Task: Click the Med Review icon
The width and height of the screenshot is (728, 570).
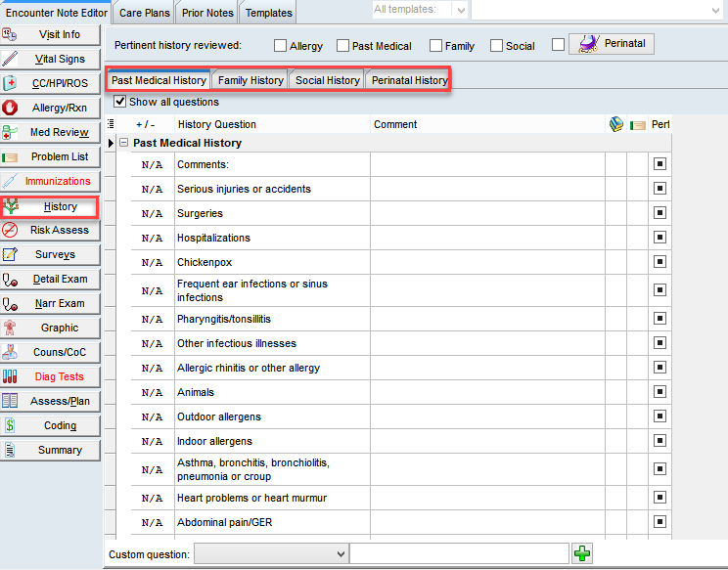Action: 9,132
